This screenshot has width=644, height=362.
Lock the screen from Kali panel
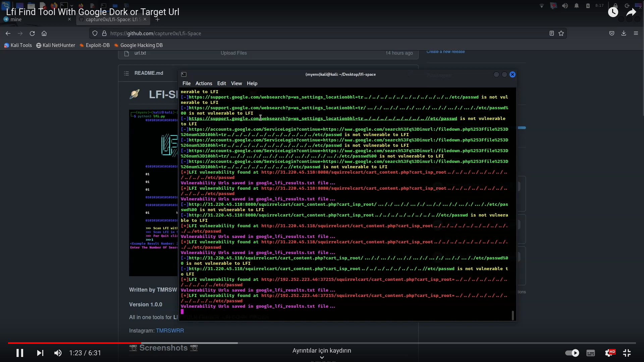615,6
